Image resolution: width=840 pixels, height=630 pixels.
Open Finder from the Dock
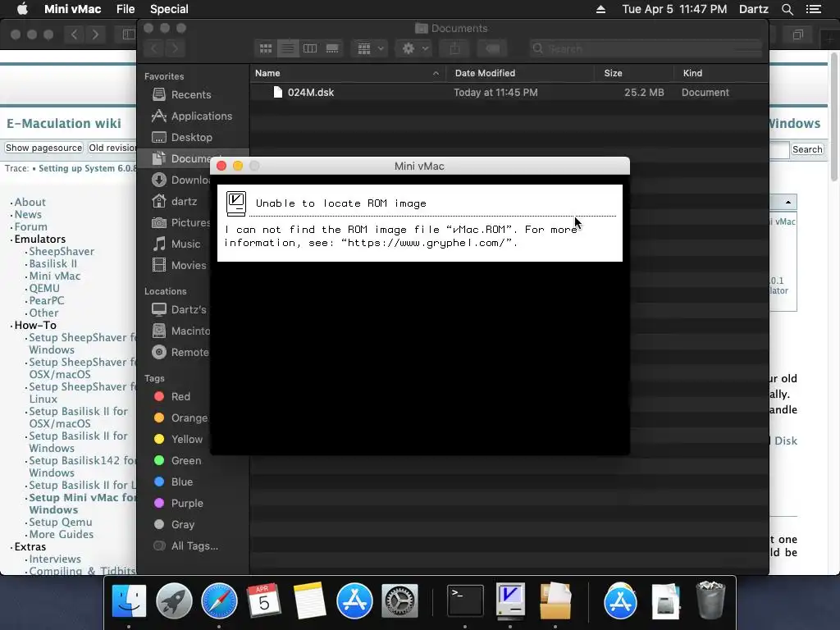[x=129, y=601]
